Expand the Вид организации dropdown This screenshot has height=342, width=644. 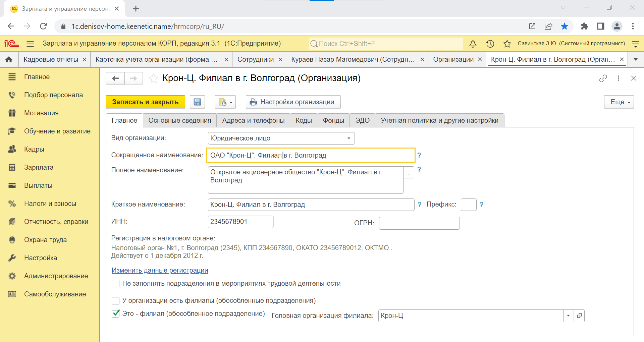(x=349, y=138)
